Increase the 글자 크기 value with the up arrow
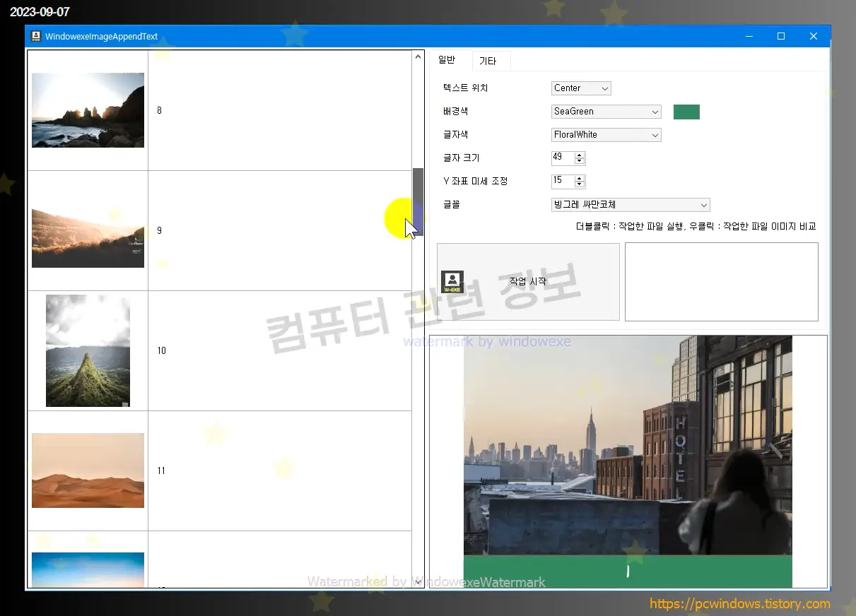Image resolution: width=856 pixels, height=616 pixels. tap(580, 155)
